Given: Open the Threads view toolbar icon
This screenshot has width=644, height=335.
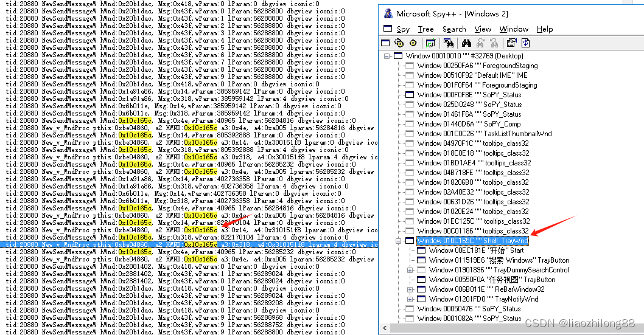Looking at the screenshot, I should (x=413, y=43).
